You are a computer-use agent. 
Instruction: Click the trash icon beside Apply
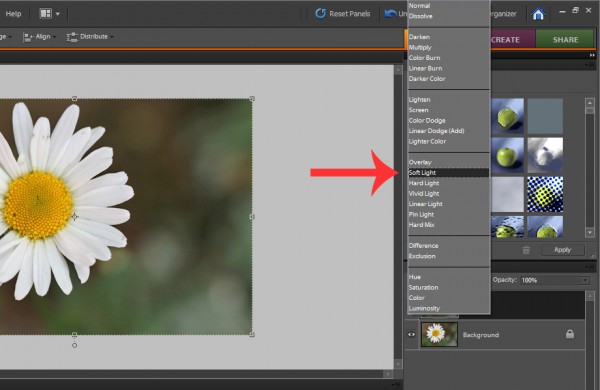coord(526,250)
